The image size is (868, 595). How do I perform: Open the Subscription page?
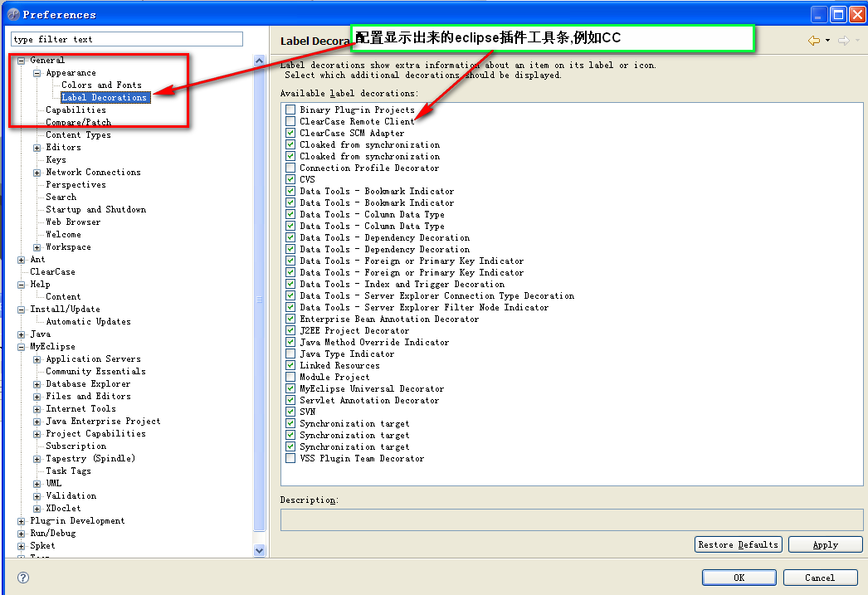[x=76, y=446]
